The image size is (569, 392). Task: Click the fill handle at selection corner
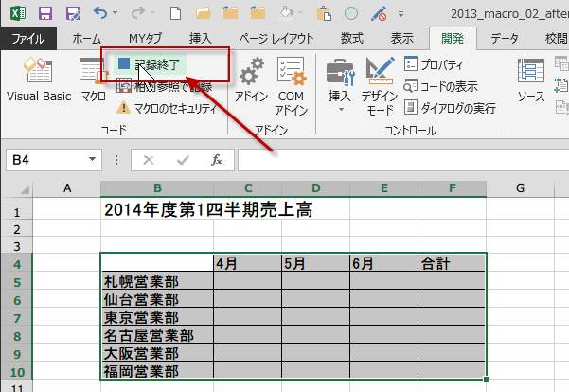click(486, 380)
